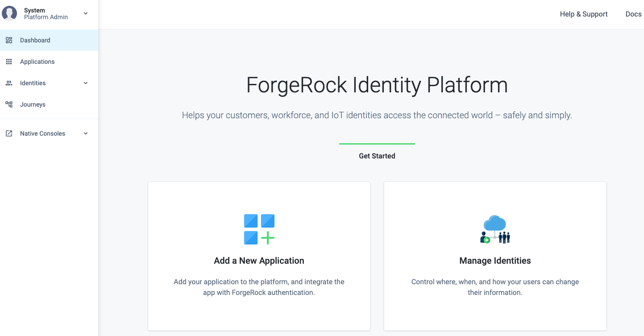Click the Manage Identities heading
The width and height of the screenshot is (644, 336).
coord(495,261)
